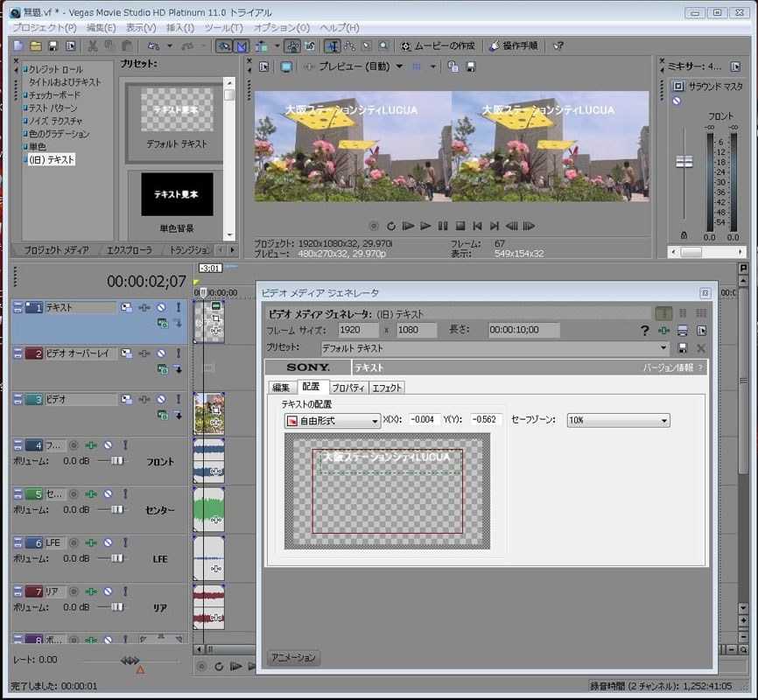Image resolution: width=758 pixels, height=700 pixels.
Task: Mute the ビデオ オーバーレイ track
Action: click(x=160, y=353)
